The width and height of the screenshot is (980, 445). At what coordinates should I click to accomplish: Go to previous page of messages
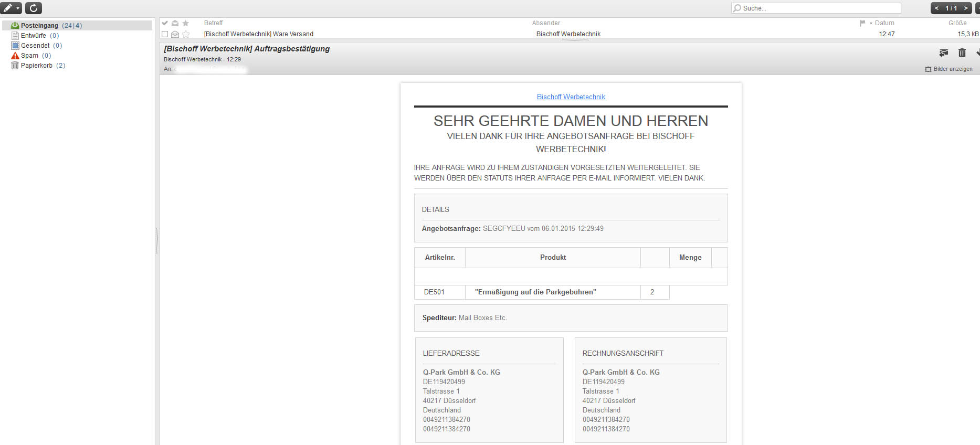click(x=936, y=8)
